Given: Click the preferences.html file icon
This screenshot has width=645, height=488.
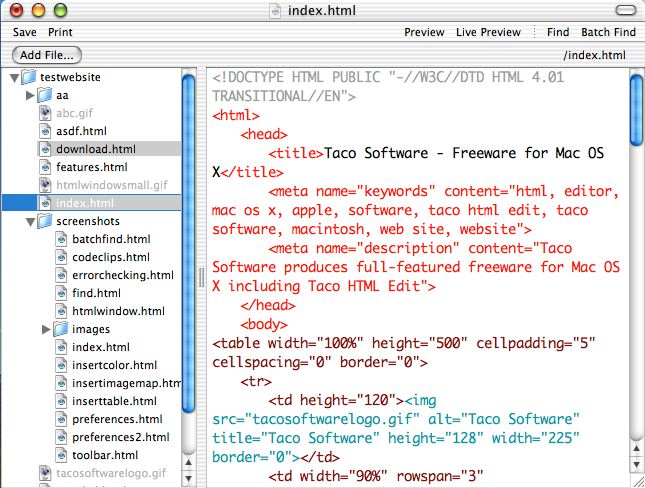Looking at the screenshot, I should (61, 419).
